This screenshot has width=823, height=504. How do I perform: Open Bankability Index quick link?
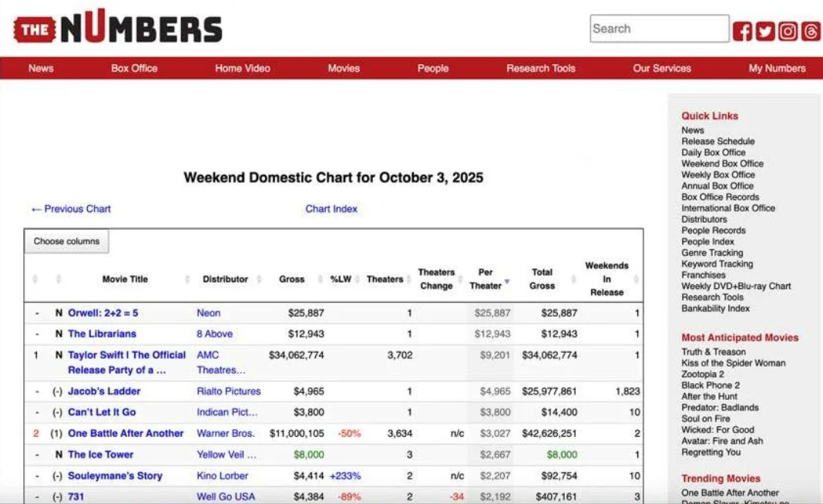(715, 308)
